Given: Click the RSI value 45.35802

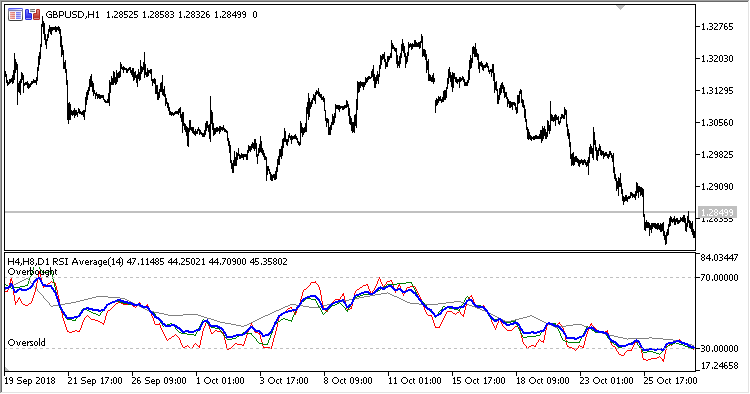Looking at the screenshot, I should tap(269, 262).
